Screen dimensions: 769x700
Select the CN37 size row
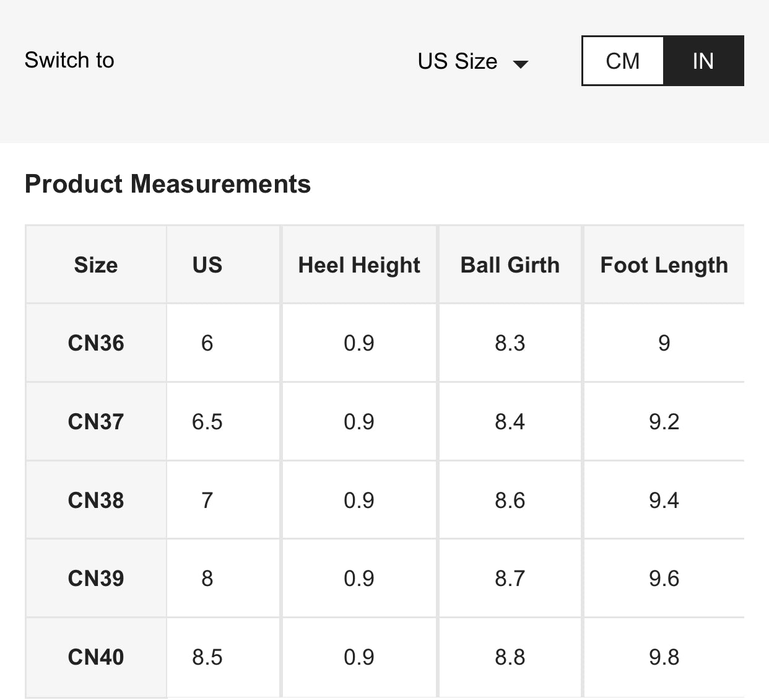click(x=96, y=422)
